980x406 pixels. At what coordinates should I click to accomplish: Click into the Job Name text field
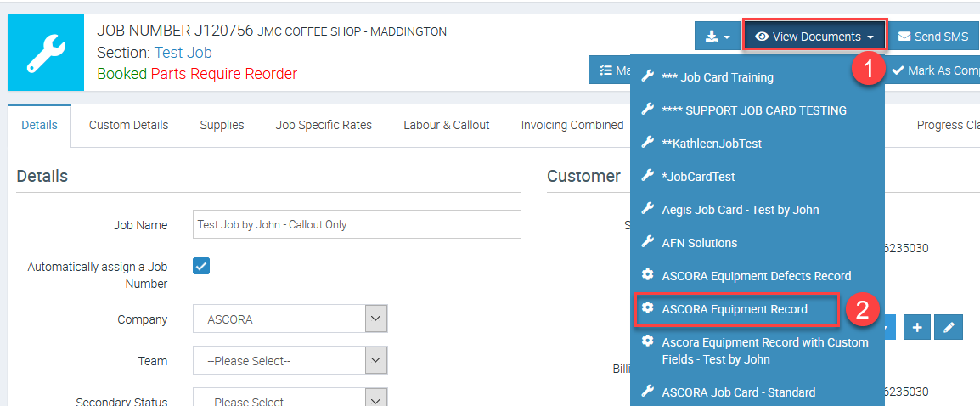(357, 225)
